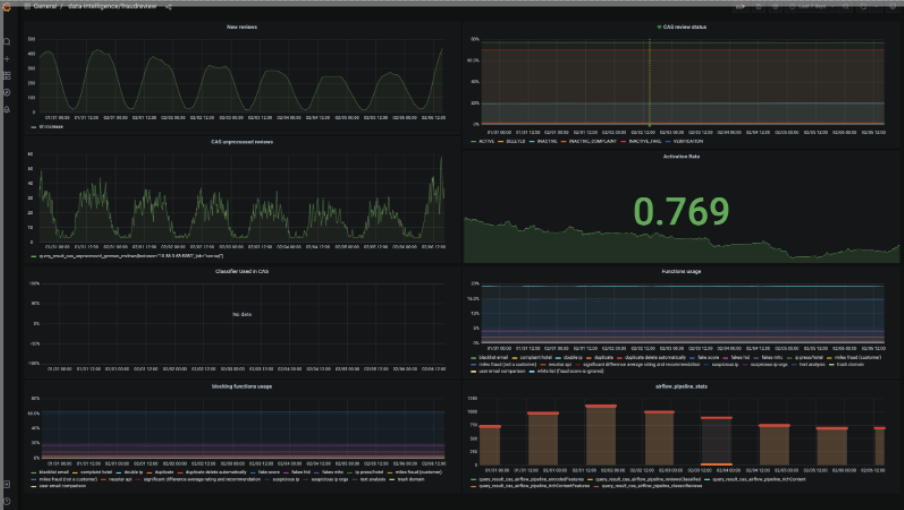Image resolution: width=904 pixels, height=510 pixels.
Task: Open the data-intelligence/fraudreview breadcrumb
Action: (x=112, y=6)
